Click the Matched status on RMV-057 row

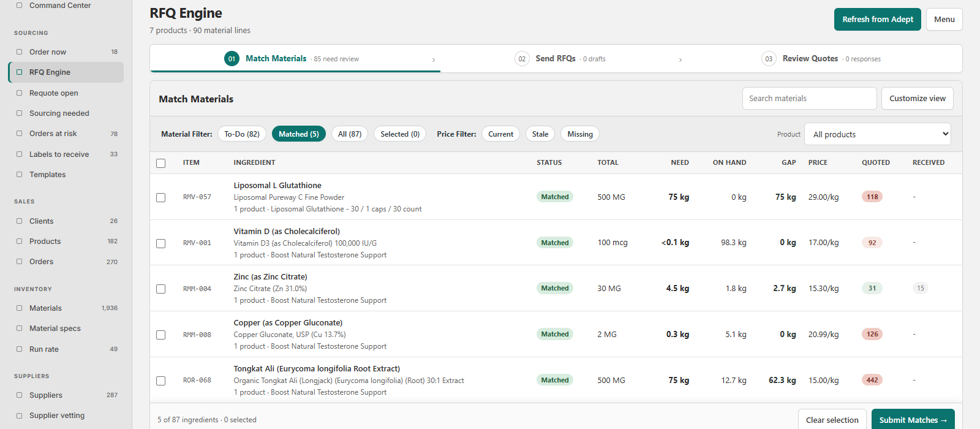point(555,197)
